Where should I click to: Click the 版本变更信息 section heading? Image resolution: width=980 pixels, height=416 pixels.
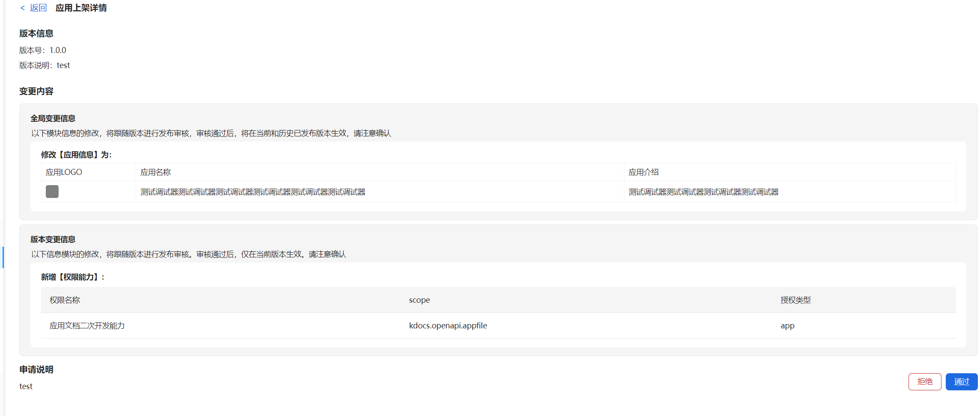click(53, 239)
